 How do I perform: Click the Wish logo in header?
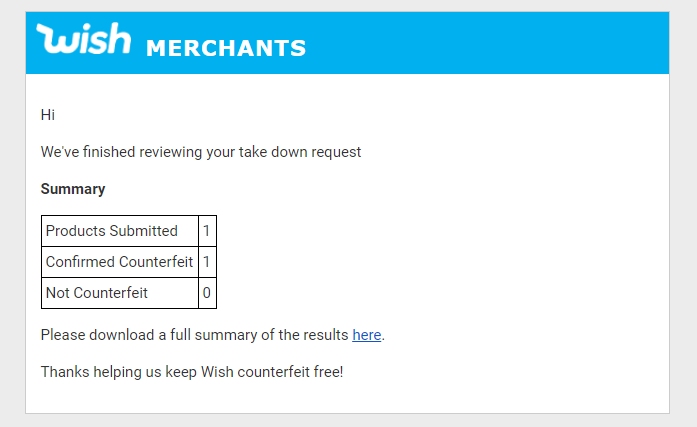(84, 39)
